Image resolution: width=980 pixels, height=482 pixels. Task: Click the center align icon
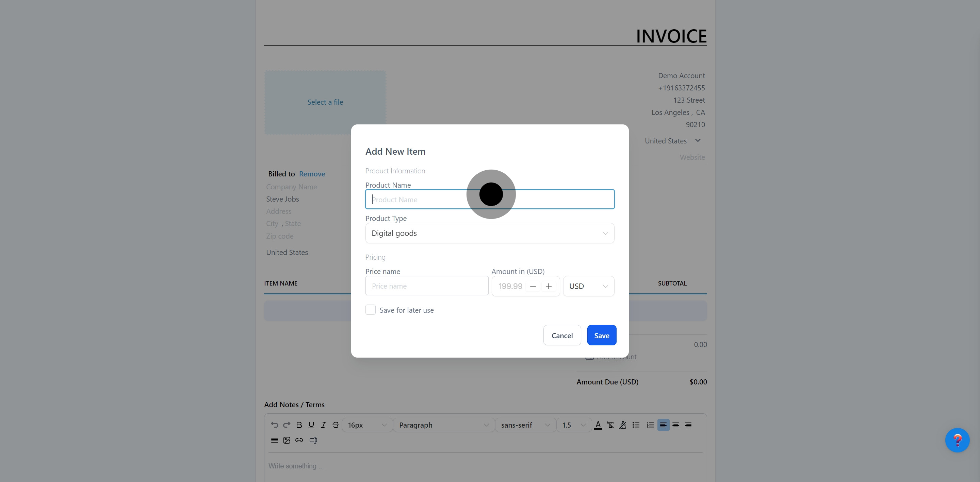[676, 425]
